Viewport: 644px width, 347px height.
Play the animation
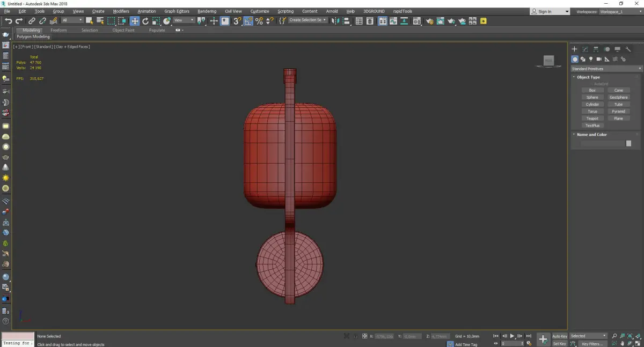[x=512, y=336]
